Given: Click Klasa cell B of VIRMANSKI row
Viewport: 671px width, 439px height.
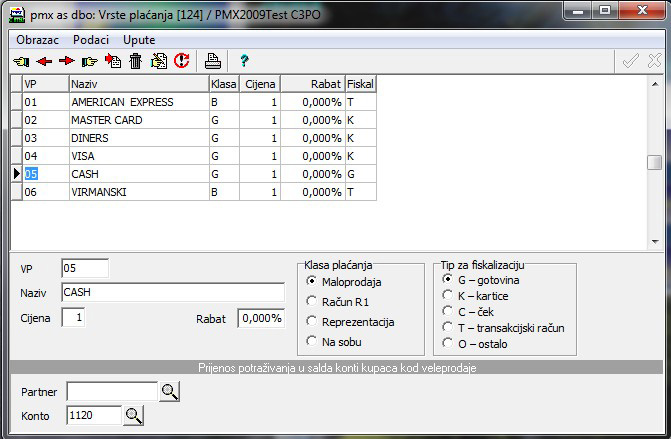Looking at the screenshot, I should [x=224, y=192].
